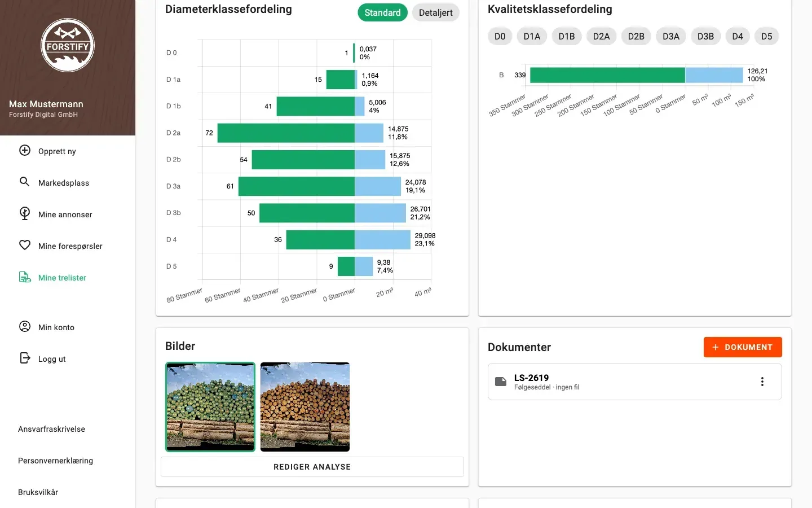This screenshot has width=812, height=508.
Task: Toggle the D3B quality class chip
Action: coord(705,36)
